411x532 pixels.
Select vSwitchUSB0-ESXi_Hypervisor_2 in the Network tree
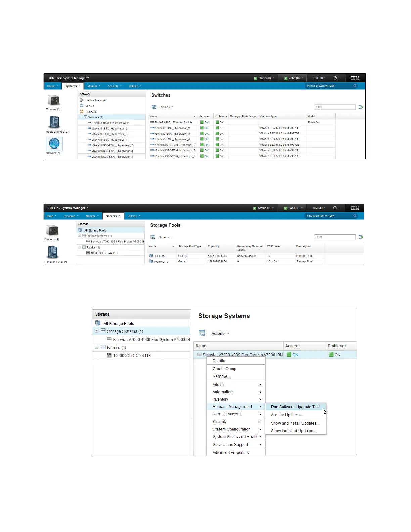click(x=112, y=145)
